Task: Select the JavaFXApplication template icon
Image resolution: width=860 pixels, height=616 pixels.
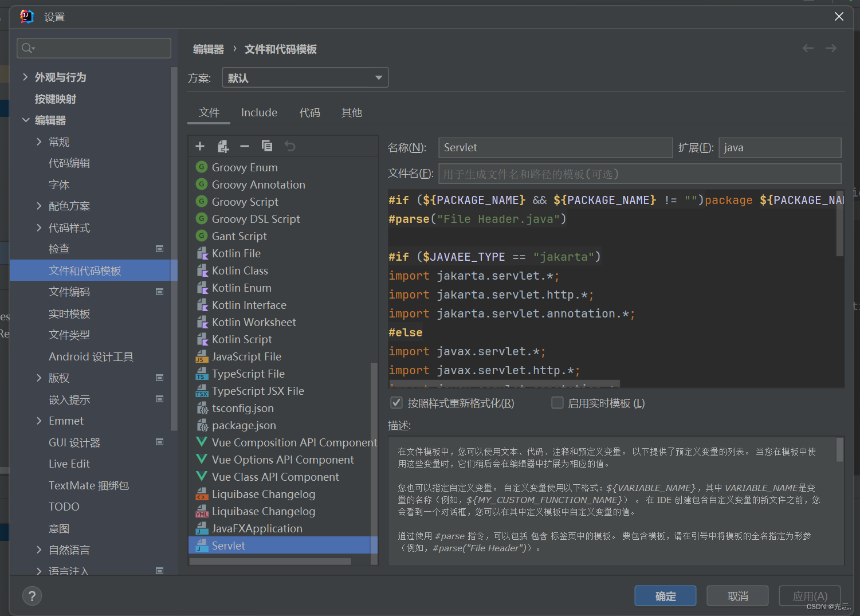Action: point(202,528)
